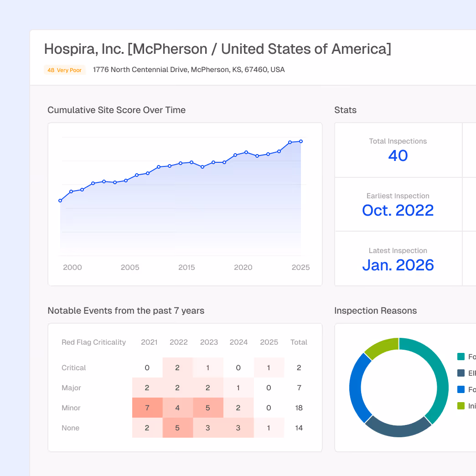Click the Total Inspections value 40
The image size is (476, 476).
398,155
